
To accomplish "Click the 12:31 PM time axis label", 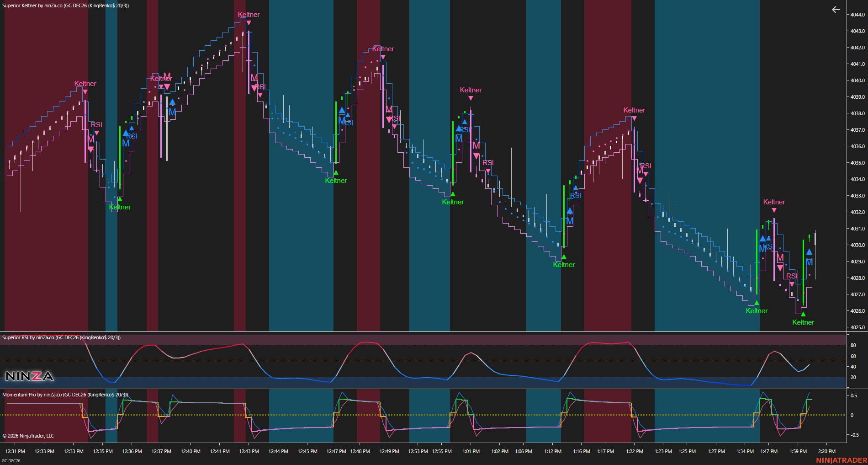I will [15, 451].
